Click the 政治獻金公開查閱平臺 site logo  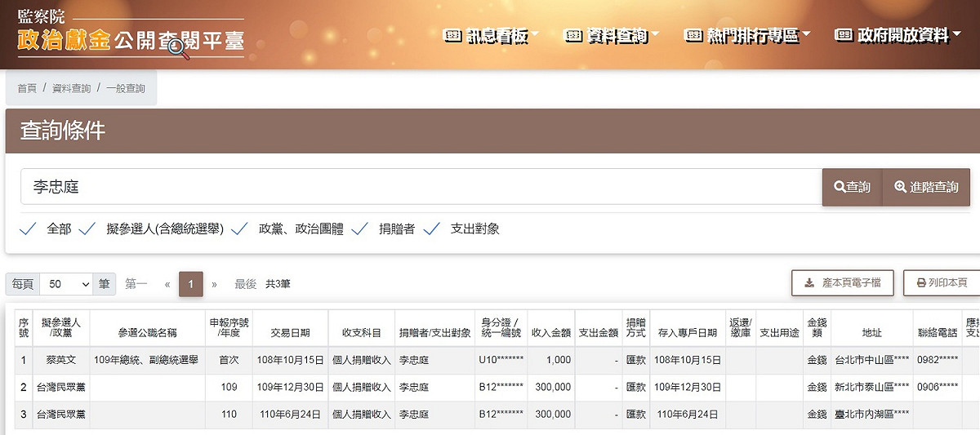coord(131,35)
